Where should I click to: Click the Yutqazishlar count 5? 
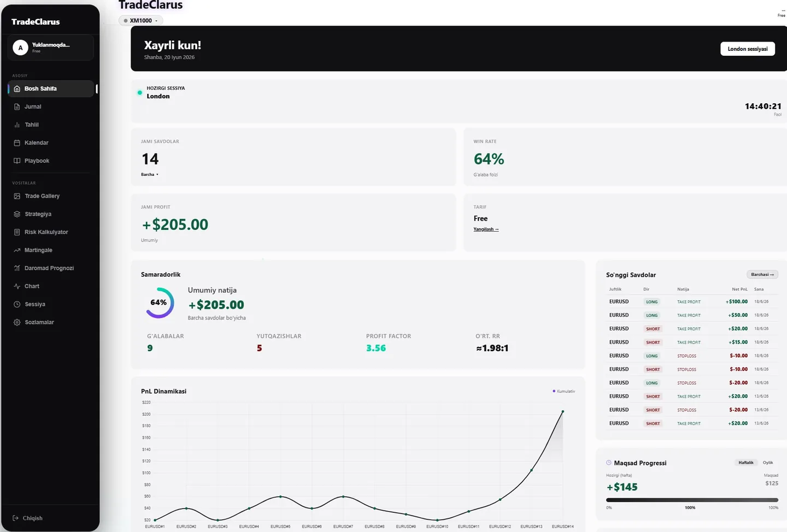tap(259, 348)
